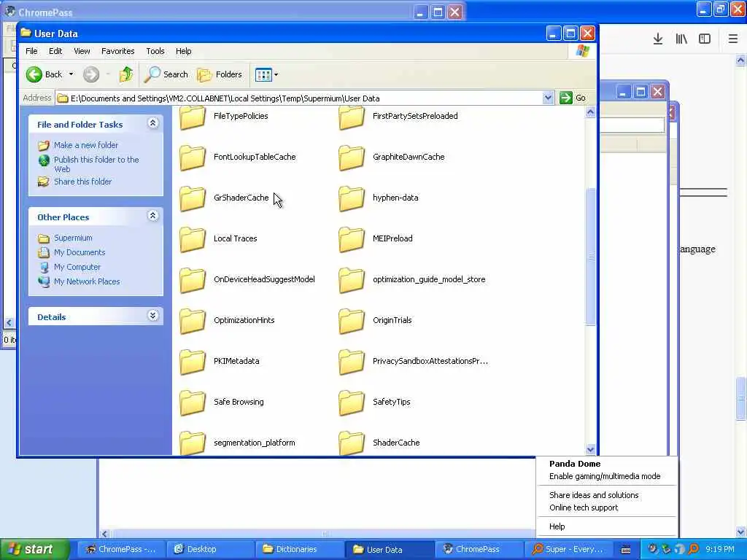Select the PKIMetadata folder icon
The height and width of the screenshot is (560, 747).
pos(193,362)
